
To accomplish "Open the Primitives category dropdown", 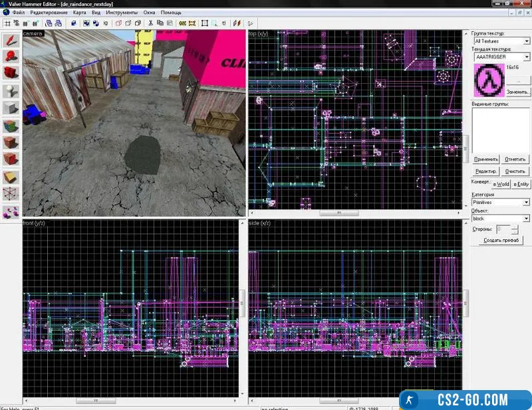I will point(526,202).
